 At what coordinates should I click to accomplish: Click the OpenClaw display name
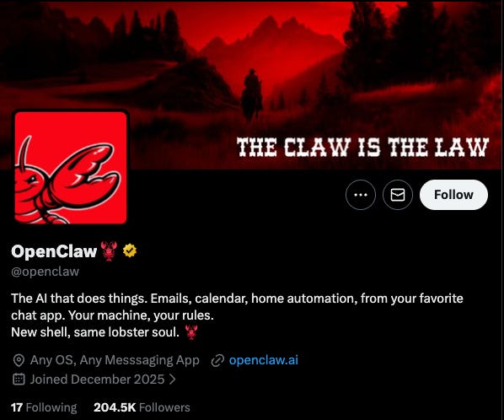[x=54, y=251]
